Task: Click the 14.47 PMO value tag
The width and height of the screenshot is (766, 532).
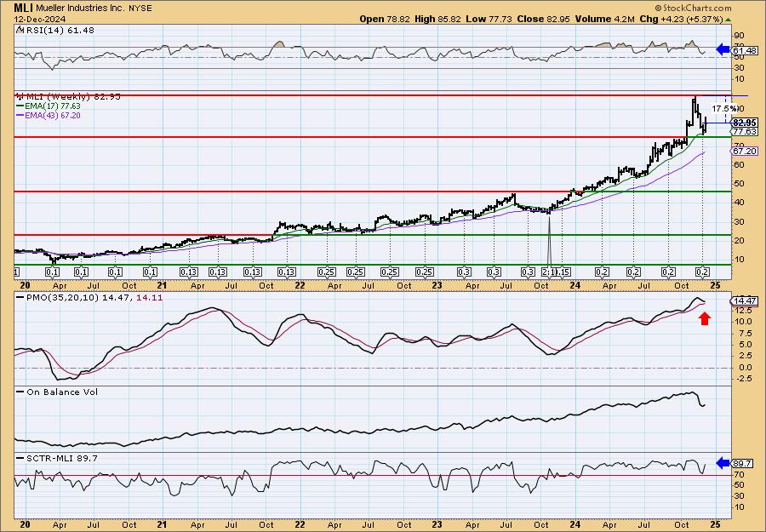Action: [x=745, y=301]
